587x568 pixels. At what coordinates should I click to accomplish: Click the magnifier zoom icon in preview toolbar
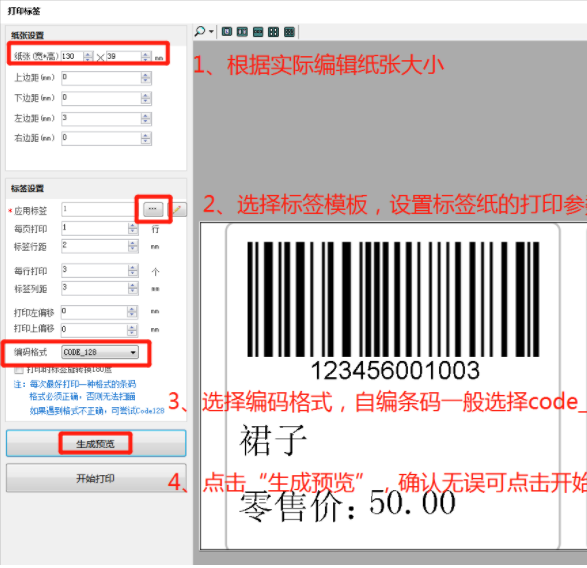pos(200,31)
